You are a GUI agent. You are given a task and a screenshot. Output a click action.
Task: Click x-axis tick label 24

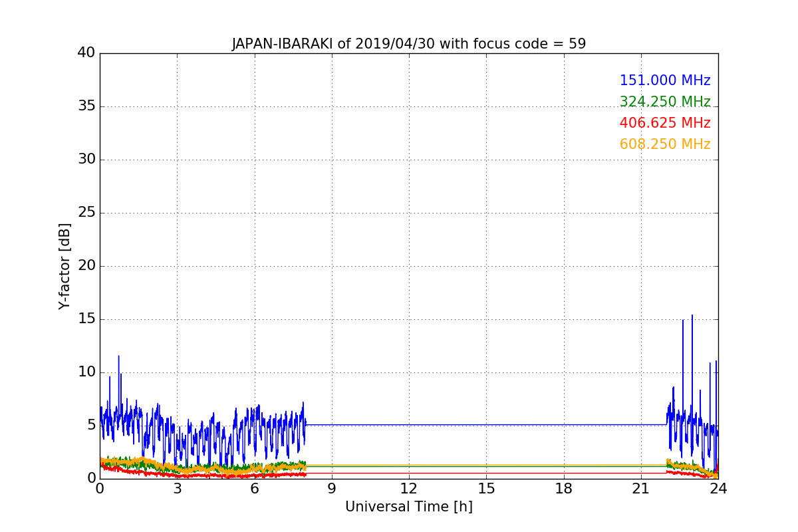tap(718, 489)
